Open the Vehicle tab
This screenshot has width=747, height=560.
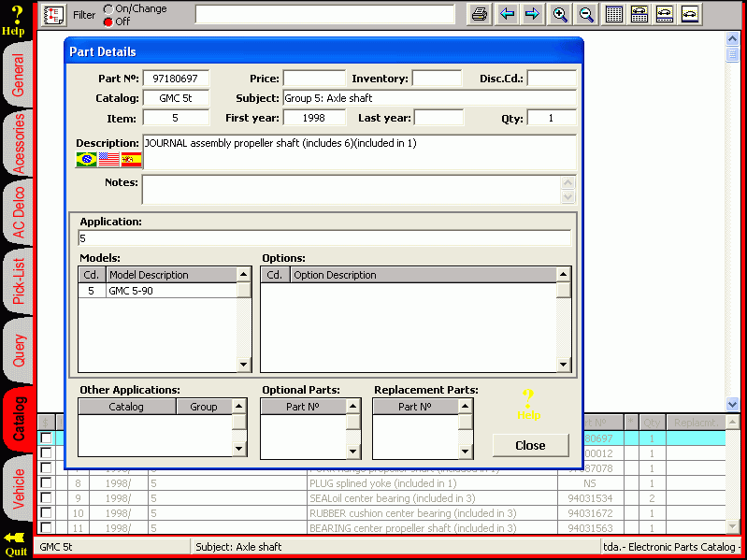(17, 488)
